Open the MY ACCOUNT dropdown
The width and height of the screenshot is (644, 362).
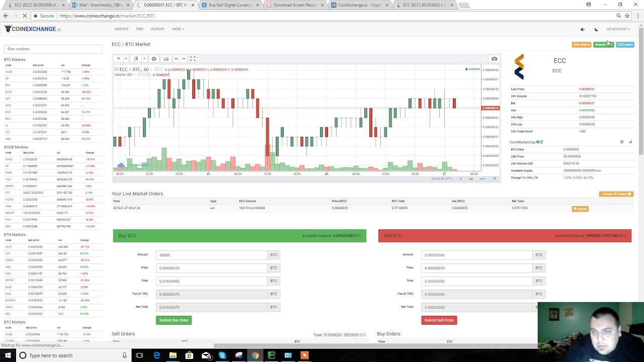pyautogui.click(x=618, y=29)
